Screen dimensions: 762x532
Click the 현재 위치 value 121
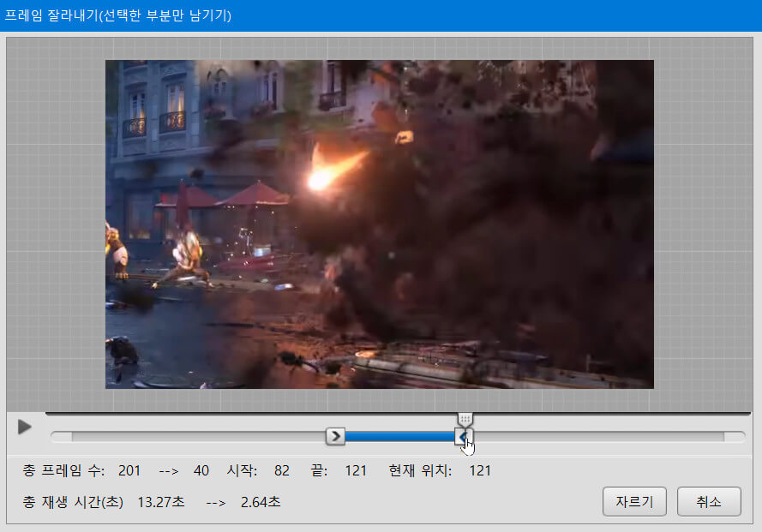pyautogui.click(x=480, y=470)
